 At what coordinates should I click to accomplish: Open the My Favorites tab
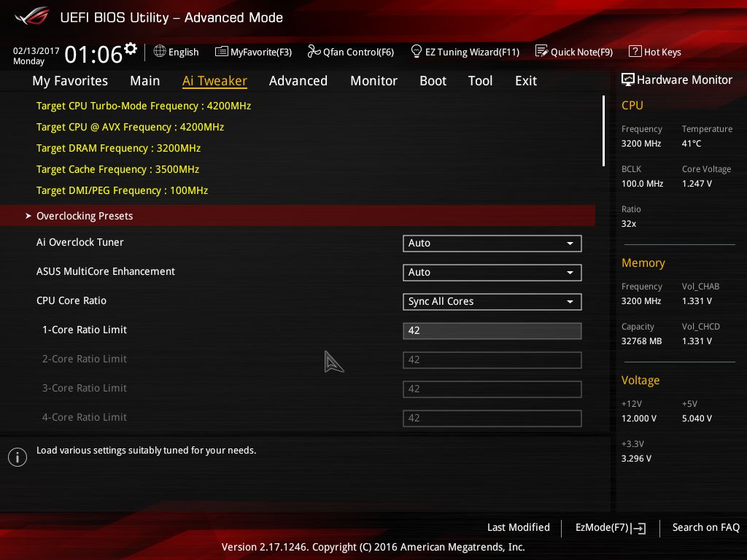(x=70, y=80)
